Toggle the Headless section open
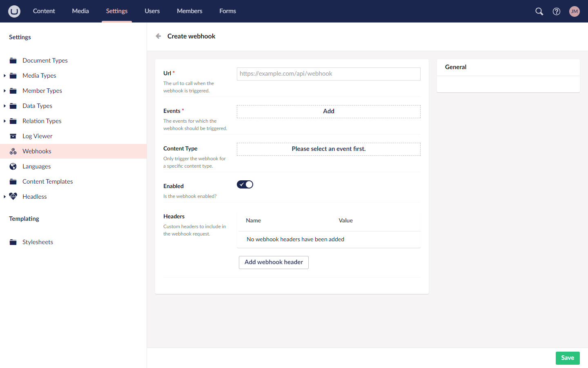Screen dimensions: 588x368 4,196
